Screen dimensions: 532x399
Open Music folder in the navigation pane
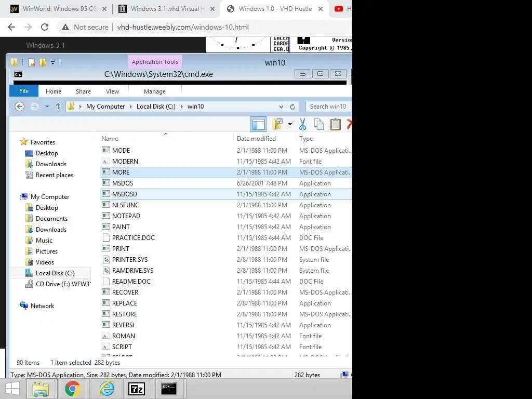[x=44, y=240]
